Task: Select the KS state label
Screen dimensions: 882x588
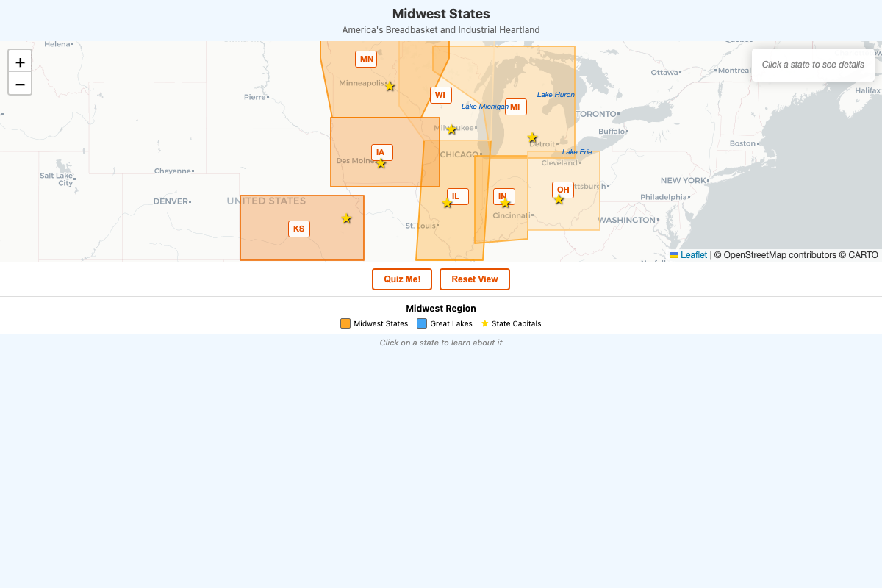Action: coord(298,229)
